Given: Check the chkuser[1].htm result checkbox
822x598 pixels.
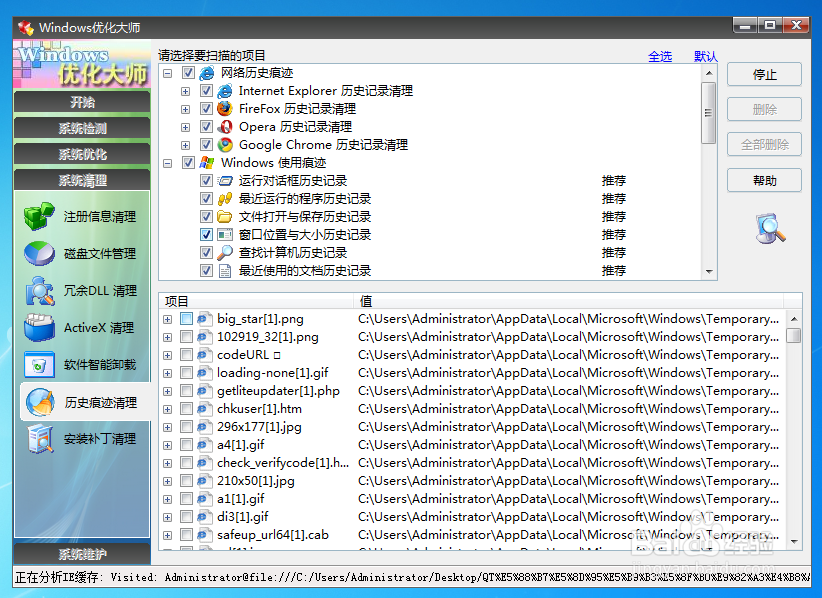Looking at the screenshot, I should (186, 409).
